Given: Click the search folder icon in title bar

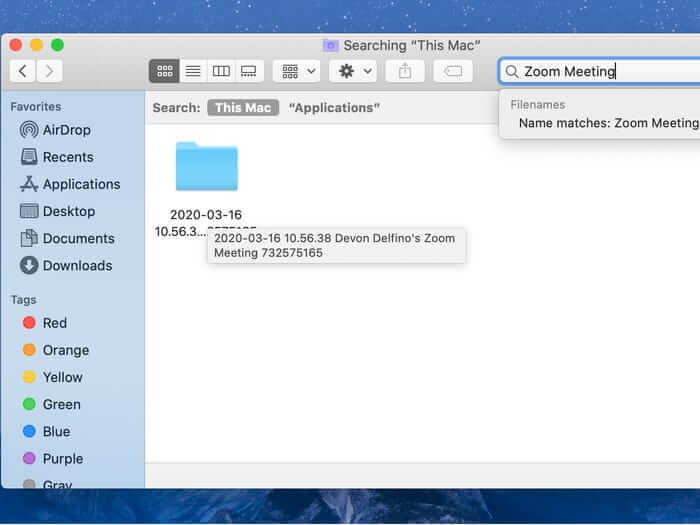Looking at the screenshot, I should coord(330,46).
